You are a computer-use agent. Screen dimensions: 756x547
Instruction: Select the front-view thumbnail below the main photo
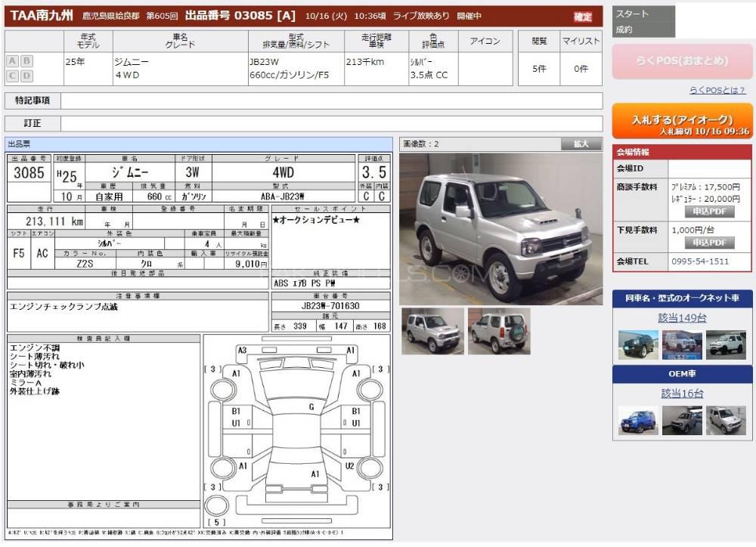[x=432, y=331]
